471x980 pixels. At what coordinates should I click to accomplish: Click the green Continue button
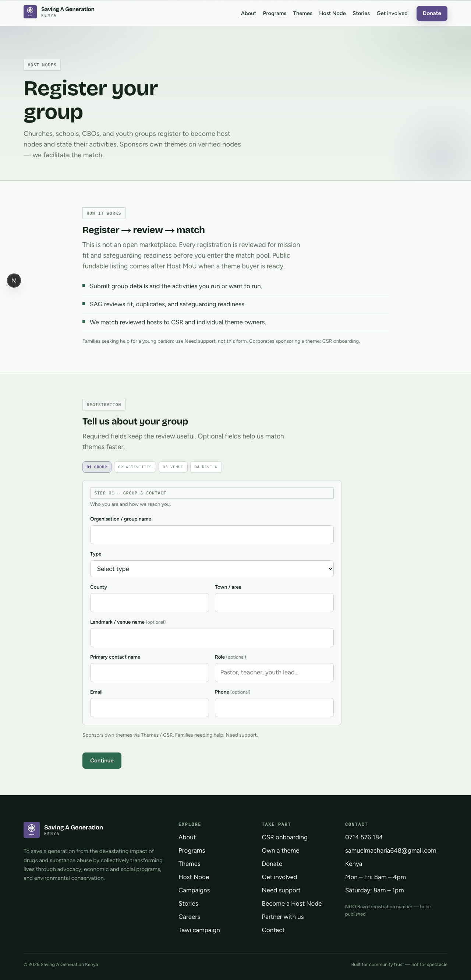click(x=102, y=761)
